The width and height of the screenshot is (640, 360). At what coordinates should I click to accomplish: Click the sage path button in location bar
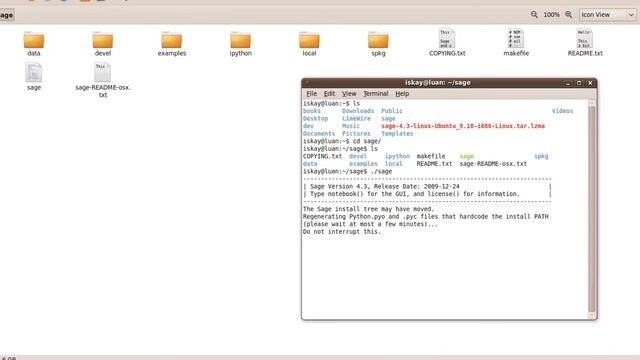click(7, 15)
